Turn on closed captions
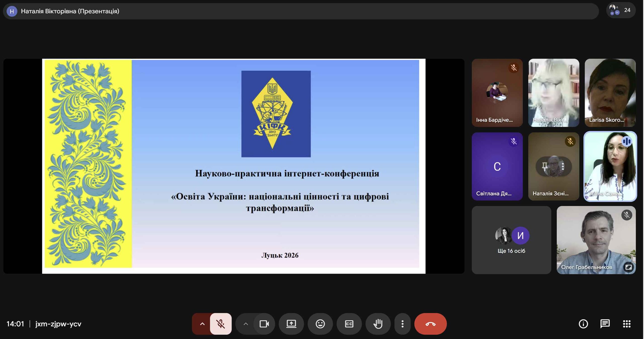 [x=349, y=324]
